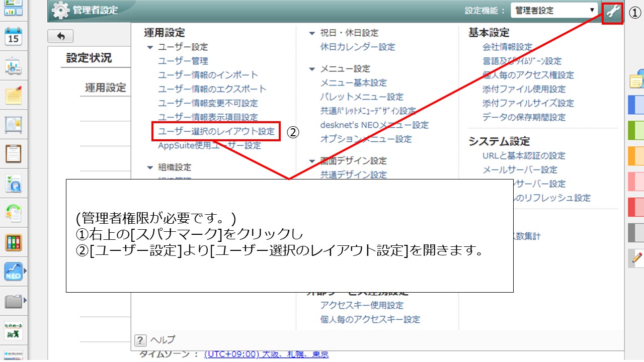Collapse the メニュー設定 section
644x362 pixels.
[312, 69]
